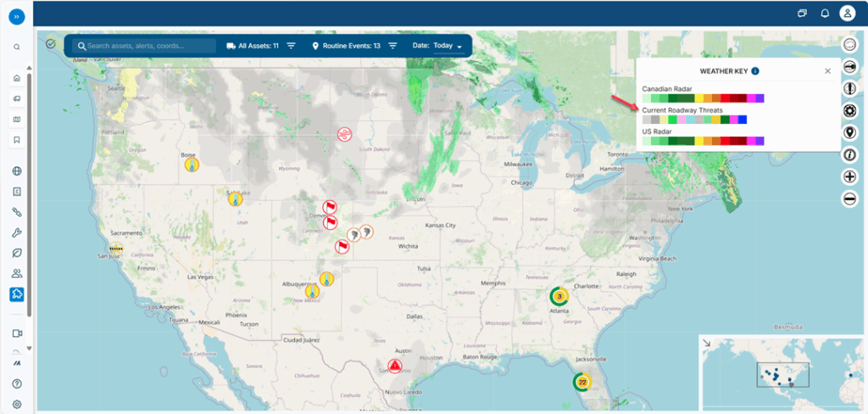Screen dimensions: 868x414
Task: Click purple swatch in US Radar key
Action: [759, 141]
